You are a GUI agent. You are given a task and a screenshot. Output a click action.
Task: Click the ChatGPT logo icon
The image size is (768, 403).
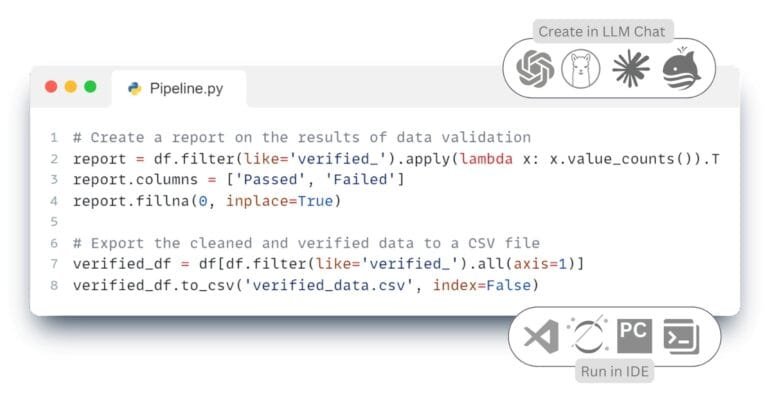tap(535, 69)
